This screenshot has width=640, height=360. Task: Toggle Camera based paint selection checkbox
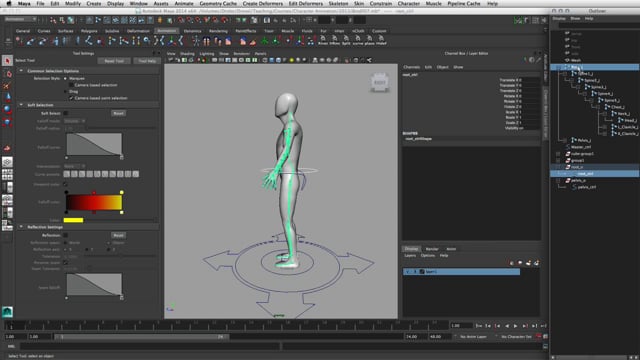(71, 98)
